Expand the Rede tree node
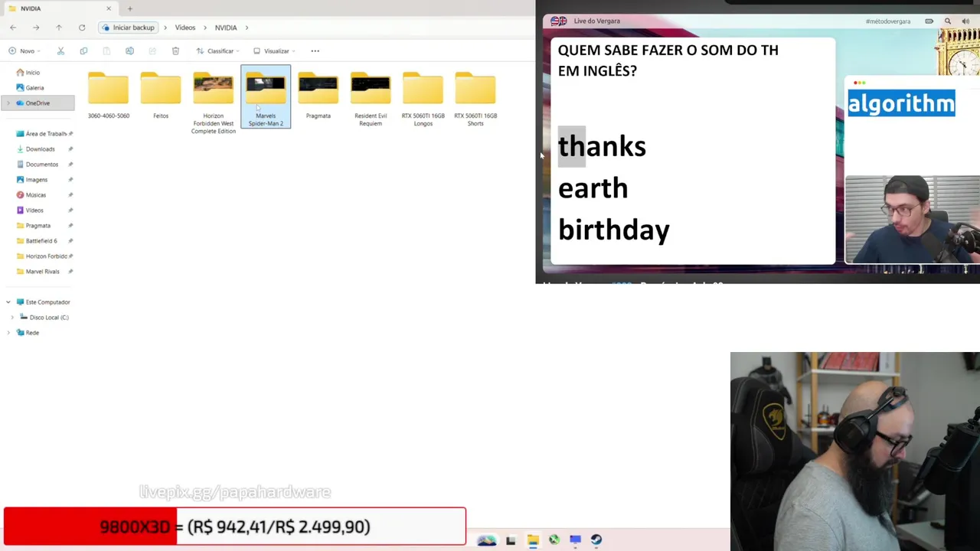 (8, 333)
